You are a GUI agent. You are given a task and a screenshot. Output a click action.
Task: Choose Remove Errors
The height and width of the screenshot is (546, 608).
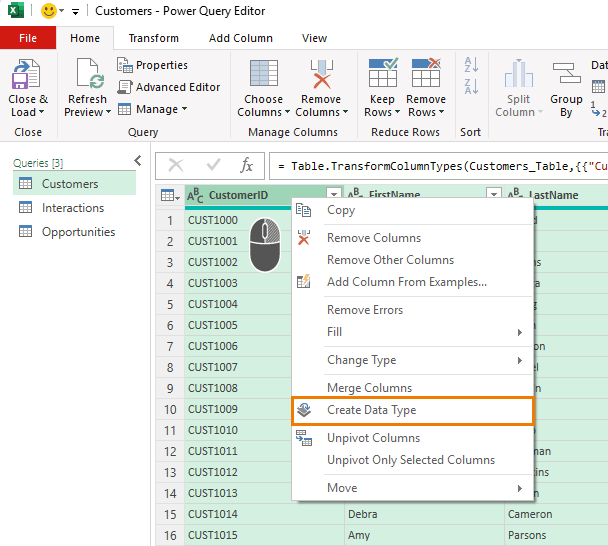(413, 310)
